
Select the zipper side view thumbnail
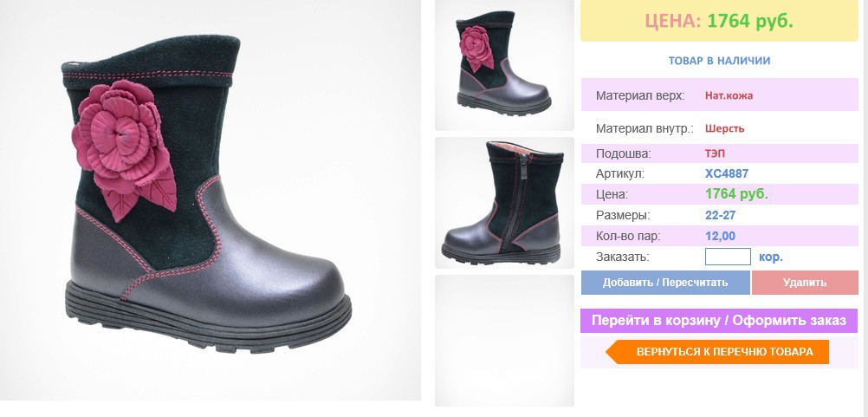(x=504, y=203)
